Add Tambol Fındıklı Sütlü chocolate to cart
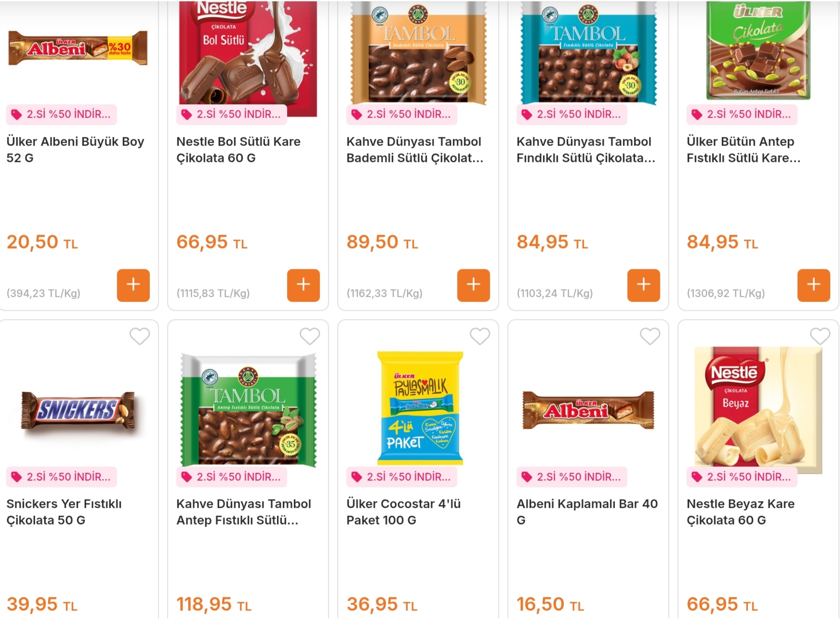The height and width of the screenshot is (632, 840). coord(643,285)
